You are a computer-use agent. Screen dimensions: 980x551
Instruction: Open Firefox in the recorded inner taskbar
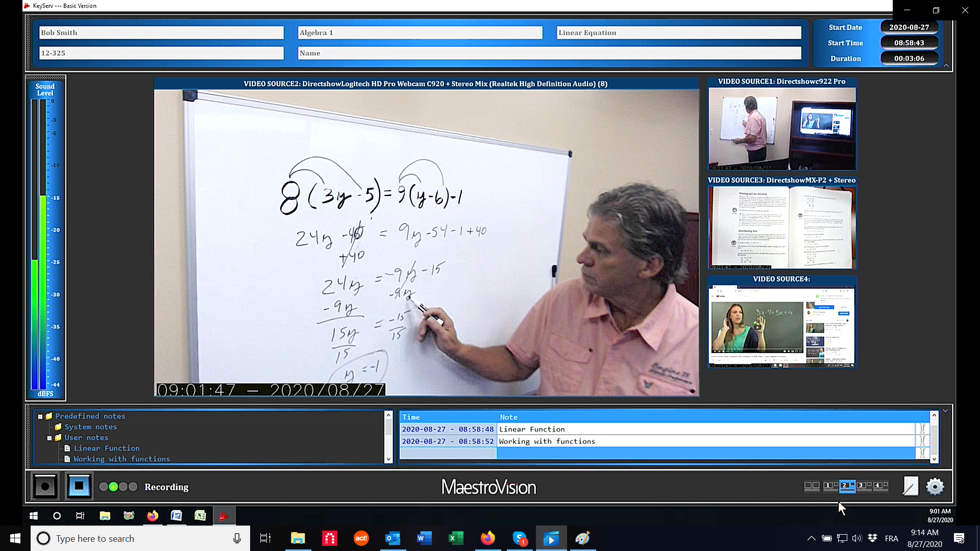(153, 516)
